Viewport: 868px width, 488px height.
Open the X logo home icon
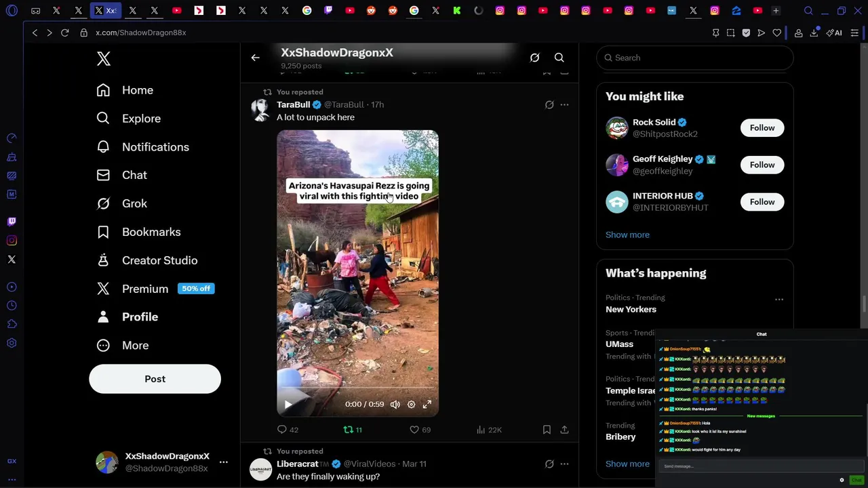[103, 59]
